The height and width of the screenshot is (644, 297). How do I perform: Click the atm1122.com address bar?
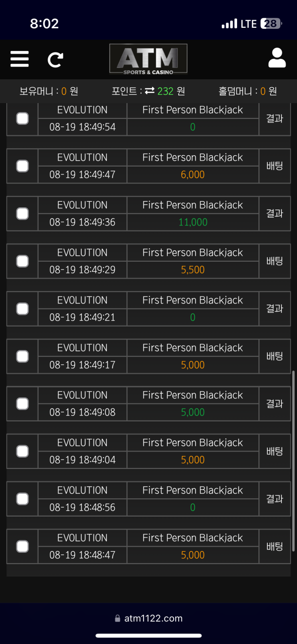[x=153, y=618]
